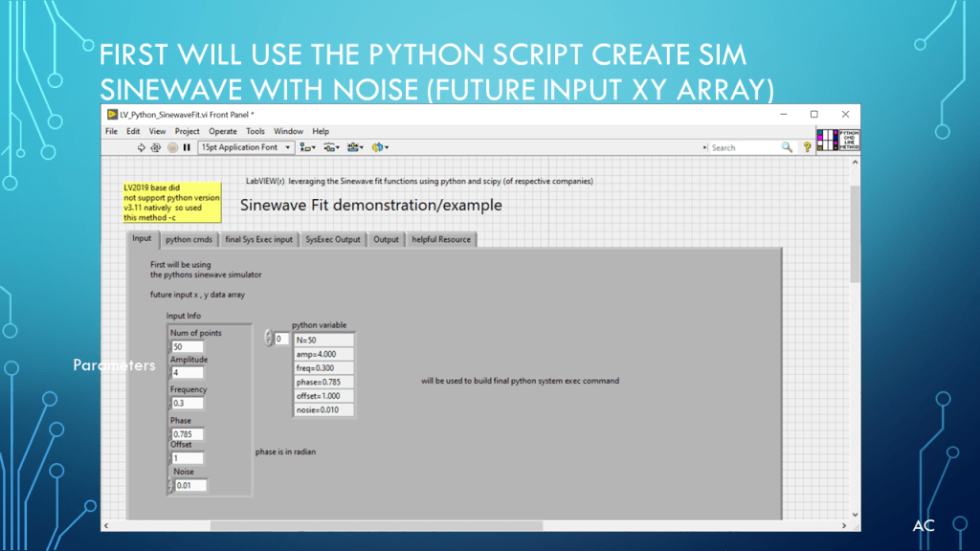Open the helpful Resource tab
980x551 pixels.
441,239
